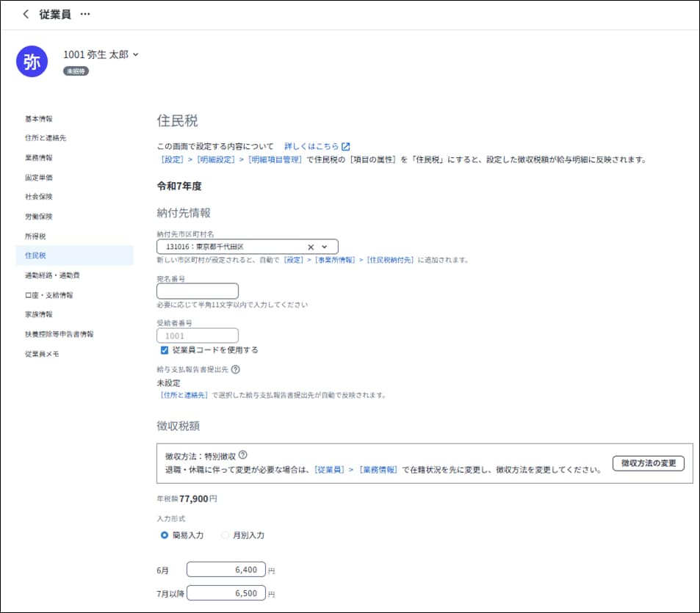Click the help icon beside 徴収方法：特別徴収

click(x=243, y=455)
